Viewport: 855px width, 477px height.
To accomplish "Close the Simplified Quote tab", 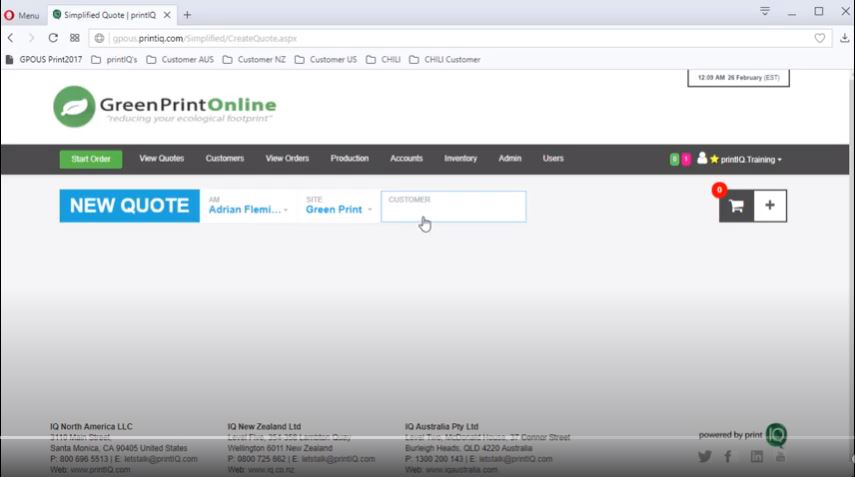I will 167,15.
